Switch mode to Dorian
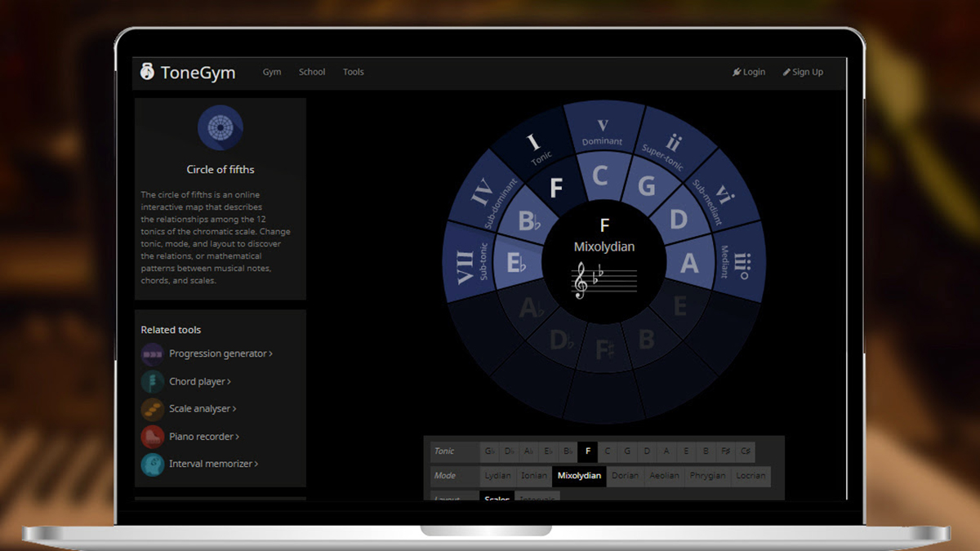Image resolution: width=980 pixels, height=551 pixels. (626, 475)
